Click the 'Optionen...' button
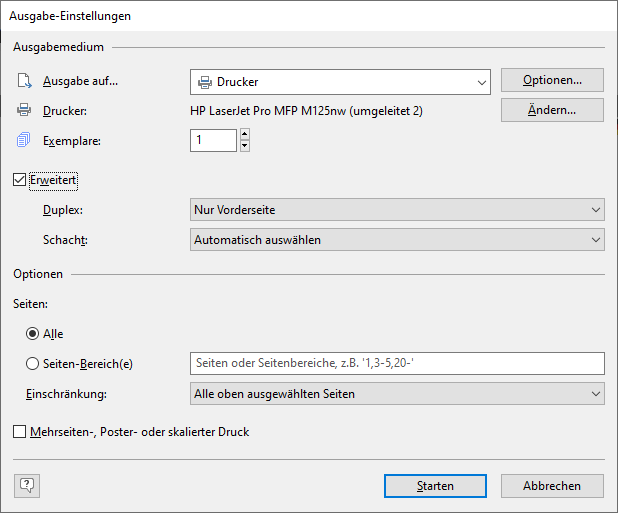The image size is (618, 513). 552,80
